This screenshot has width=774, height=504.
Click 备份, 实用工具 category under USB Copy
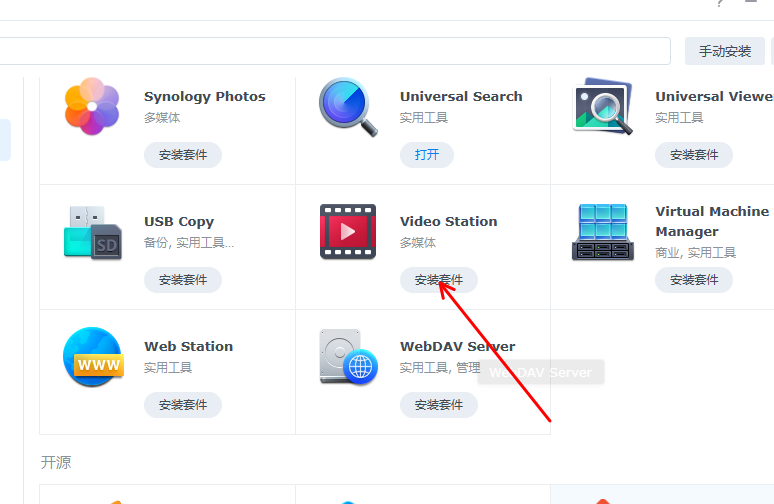[189, 242]
